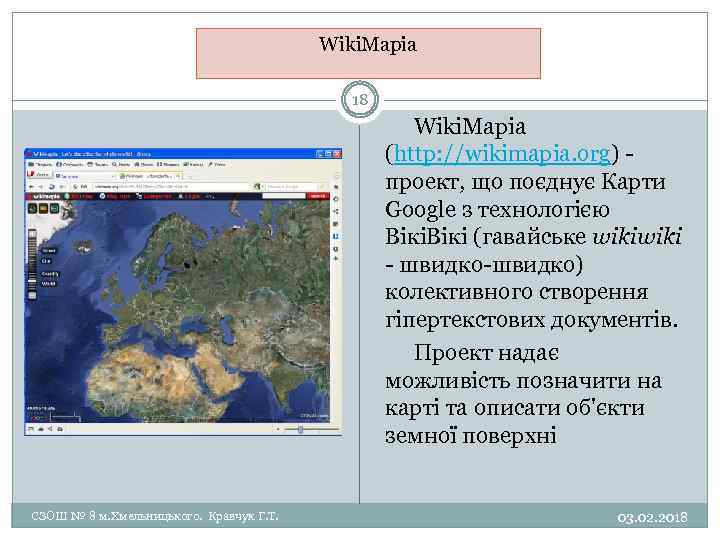Click the wikimapia logo in site header
This screenshot has width=720, height=540.
click(46, 197)
